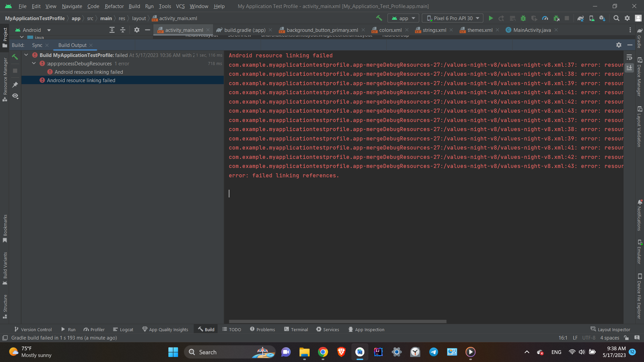Viewport: 644px width, 362px height.
Task: Click the rebuild hammer in Build panel
Action: point(15,57)
